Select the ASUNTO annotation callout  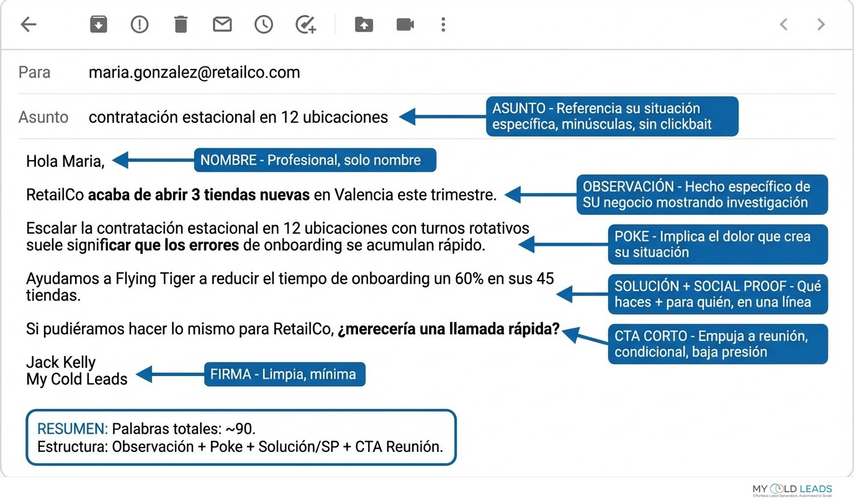pyautogui.click(x=611, y=116)
